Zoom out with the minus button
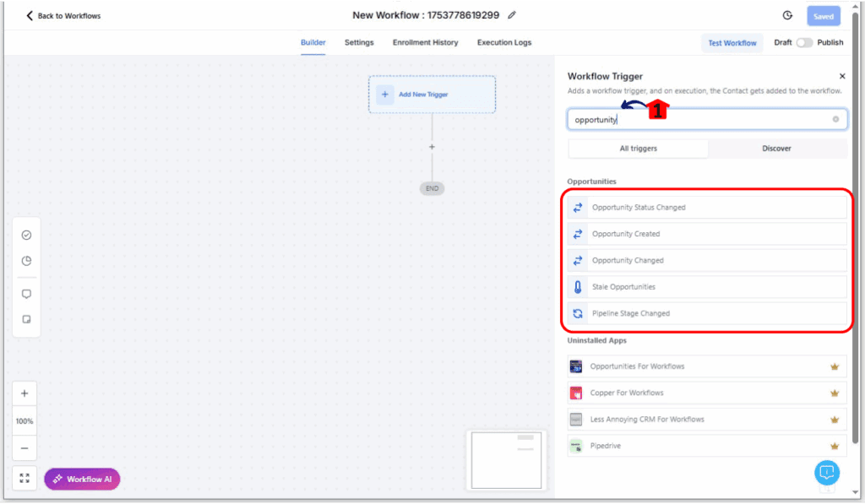The width and height of the screenshot is (865, 504). [24, 448]
